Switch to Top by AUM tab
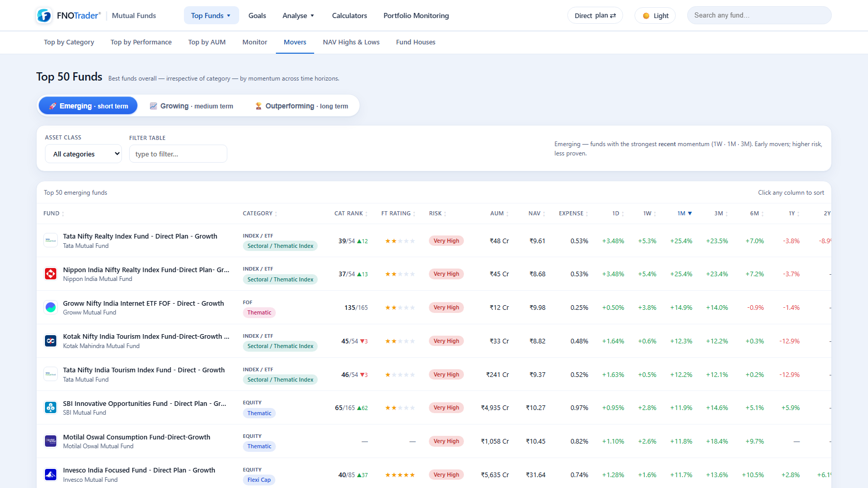 (x=207, y=42)
